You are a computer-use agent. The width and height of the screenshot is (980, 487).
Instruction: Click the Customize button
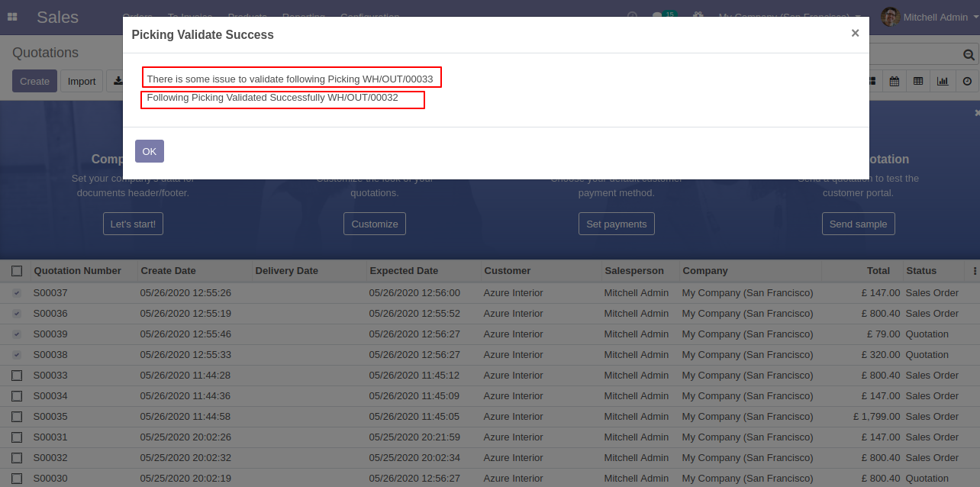[375, 224]
